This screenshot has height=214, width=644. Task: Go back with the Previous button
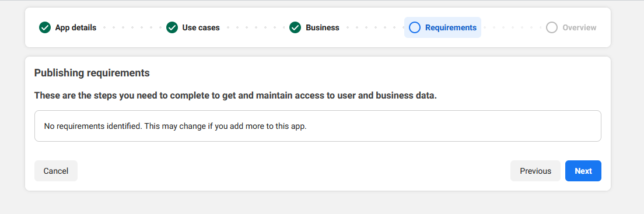[x=535, y=171]
